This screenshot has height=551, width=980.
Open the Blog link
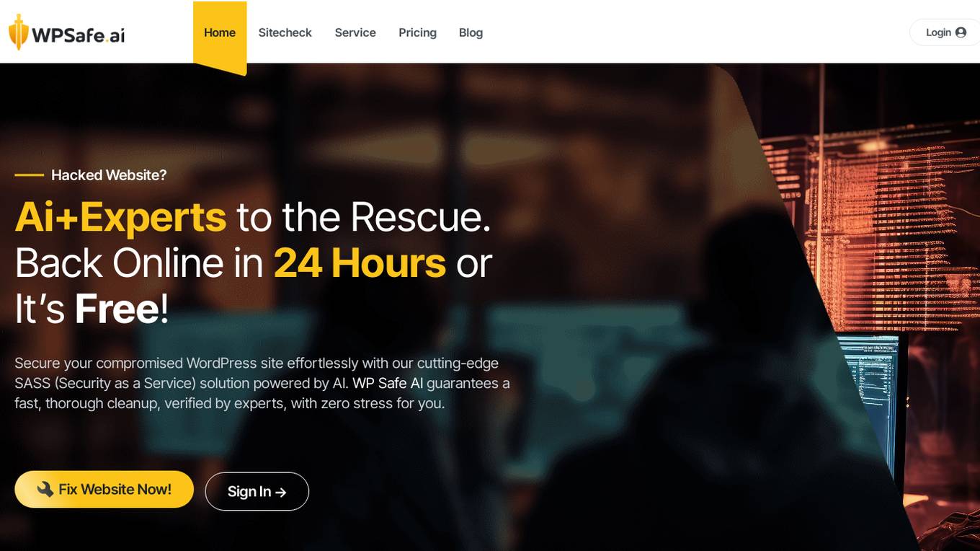[471, 32]
